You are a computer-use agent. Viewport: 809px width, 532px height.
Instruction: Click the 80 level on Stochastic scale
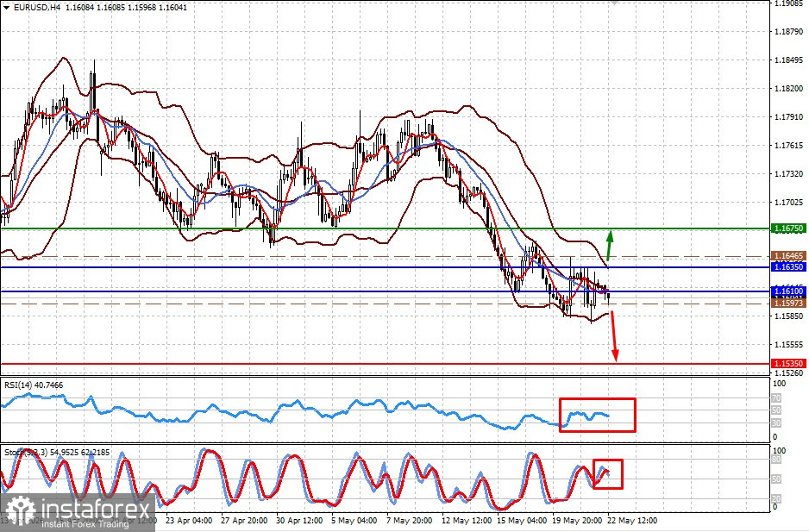[776, 460]
